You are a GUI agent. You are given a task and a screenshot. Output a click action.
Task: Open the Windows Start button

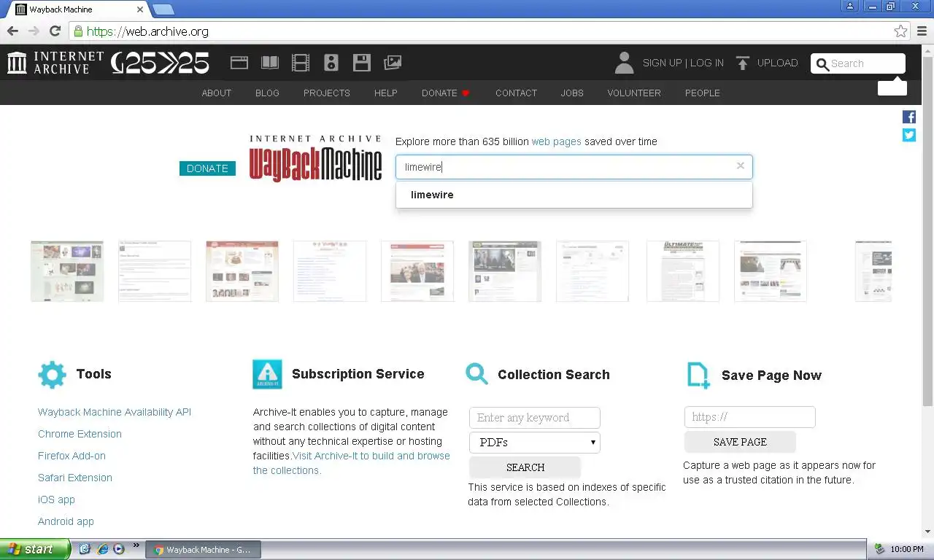[35, 549]
